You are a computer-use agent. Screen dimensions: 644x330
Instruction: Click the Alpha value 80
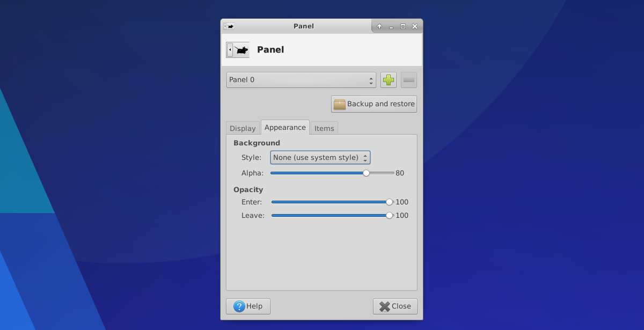tap(400, 173)
